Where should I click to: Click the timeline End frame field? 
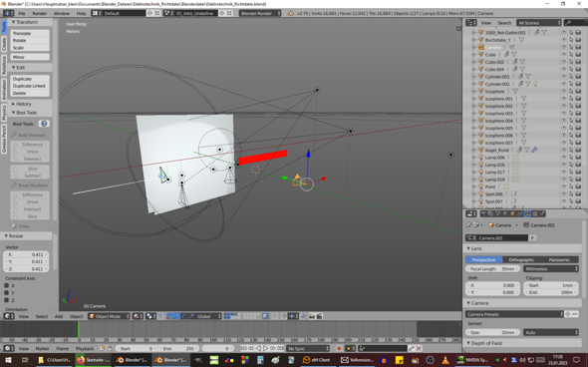click(178, 348)
